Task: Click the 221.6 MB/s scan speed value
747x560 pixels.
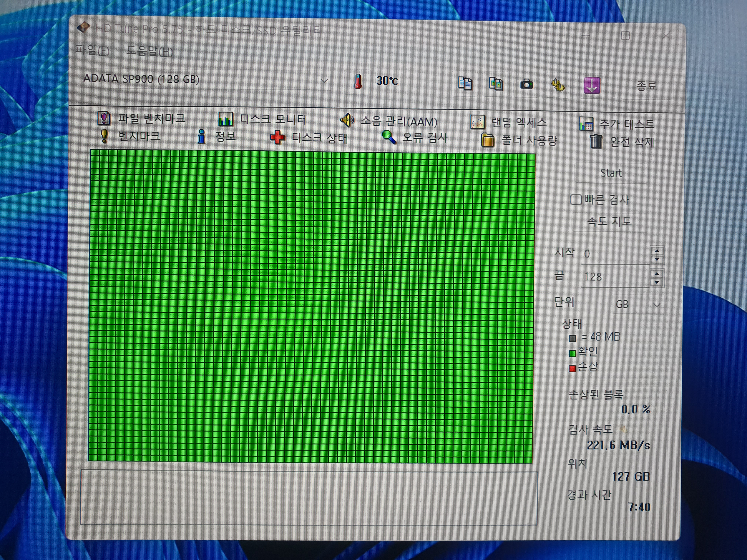Action: click(618, 445)
